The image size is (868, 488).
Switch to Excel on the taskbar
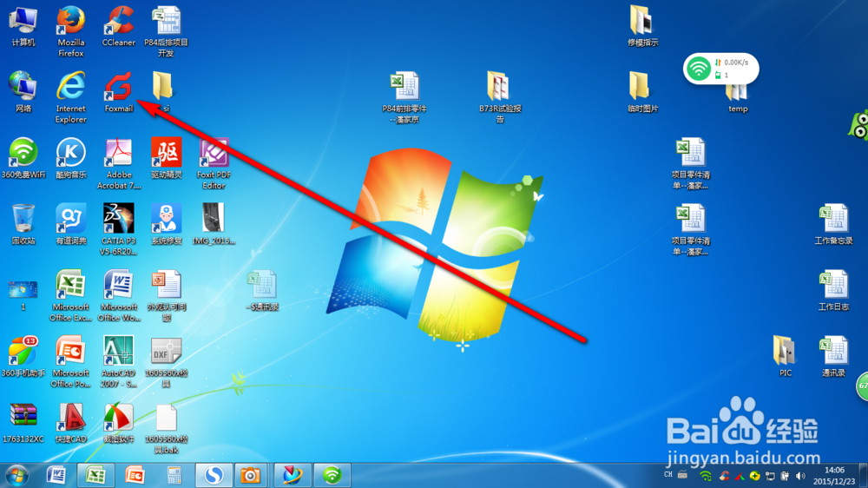click(x=95, y=475)
